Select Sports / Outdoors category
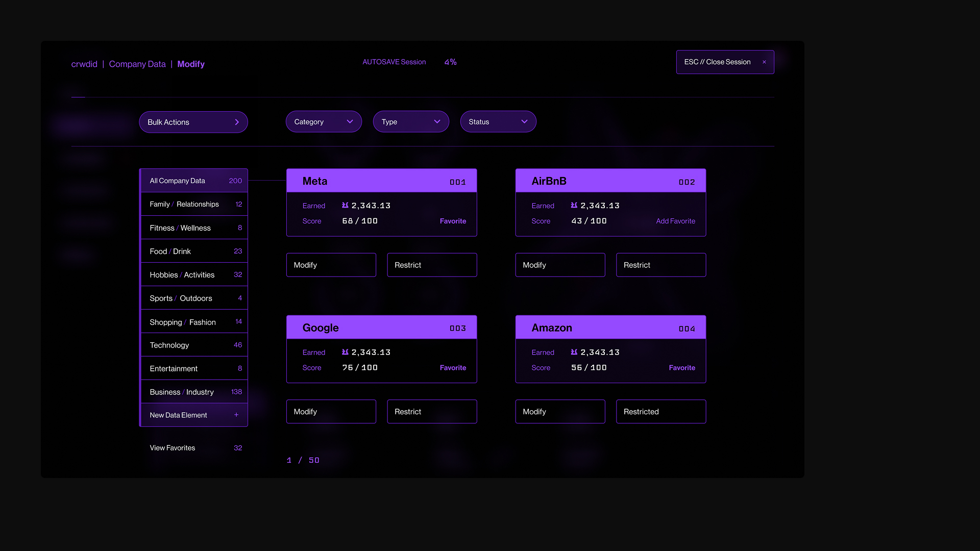 point(194,298)
